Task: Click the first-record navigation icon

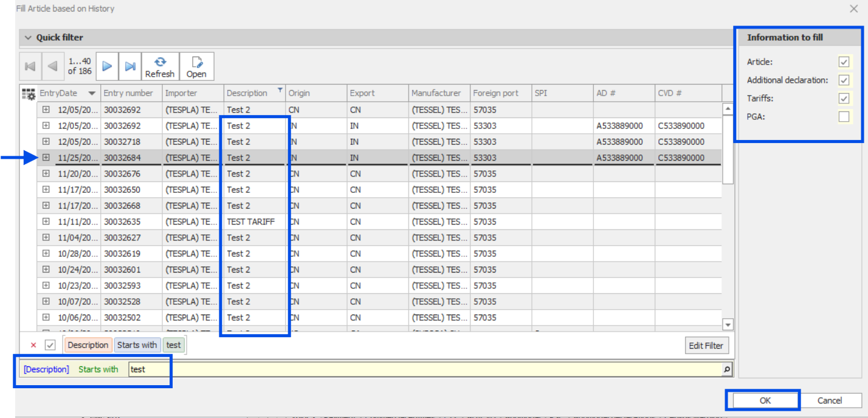Action: (x=29, y=66)
